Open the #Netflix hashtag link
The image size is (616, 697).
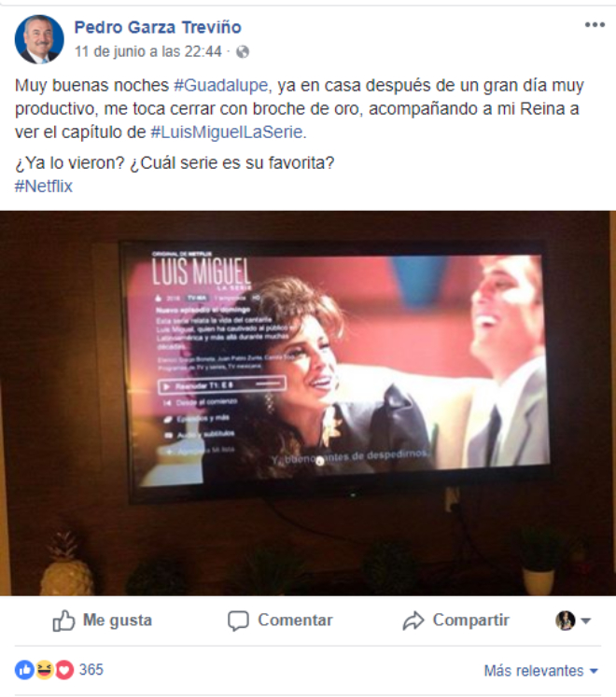pyautogui.click(x=44, y=186)
